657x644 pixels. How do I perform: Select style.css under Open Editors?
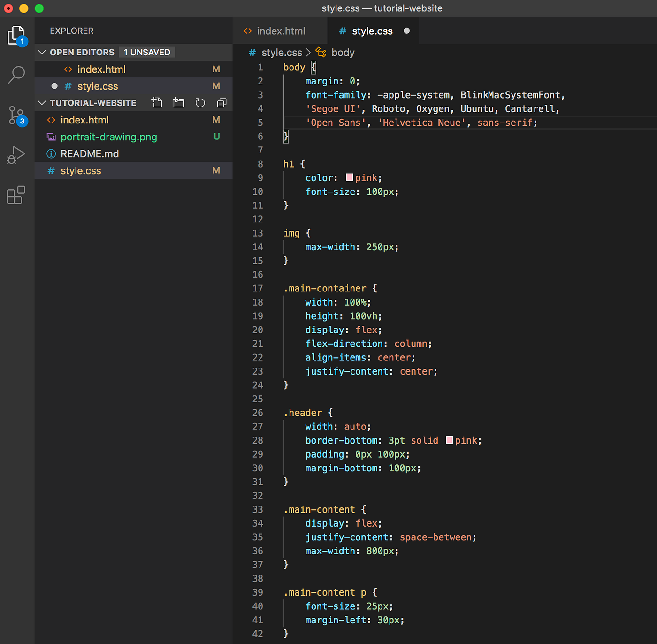point(97,86)
